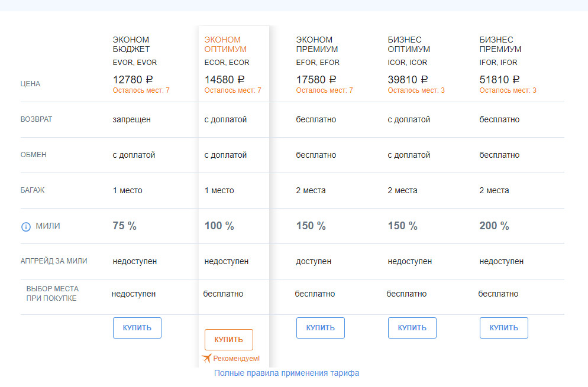Screen dimensions: 588x387
Task: Choose the БИЗНЕС ОПТИМУМ fare header
Action: coord(409,44)
